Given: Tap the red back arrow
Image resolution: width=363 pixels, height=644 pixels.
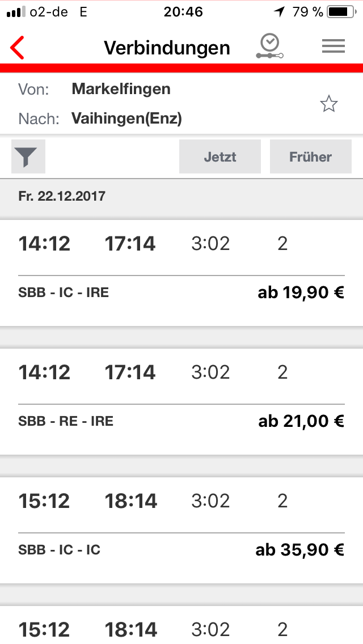Looking at the screenshot, I should (18, 48).
